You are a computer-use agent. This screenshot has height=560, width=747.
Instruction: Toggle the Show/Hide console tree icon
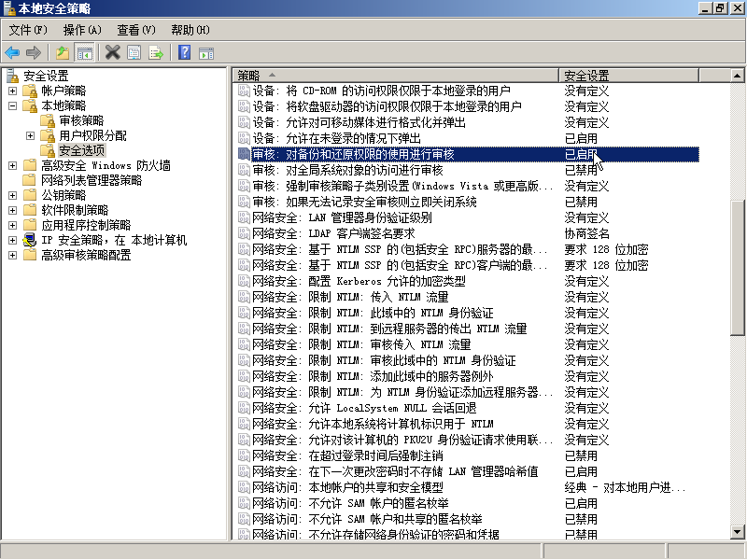pos(85,52)
